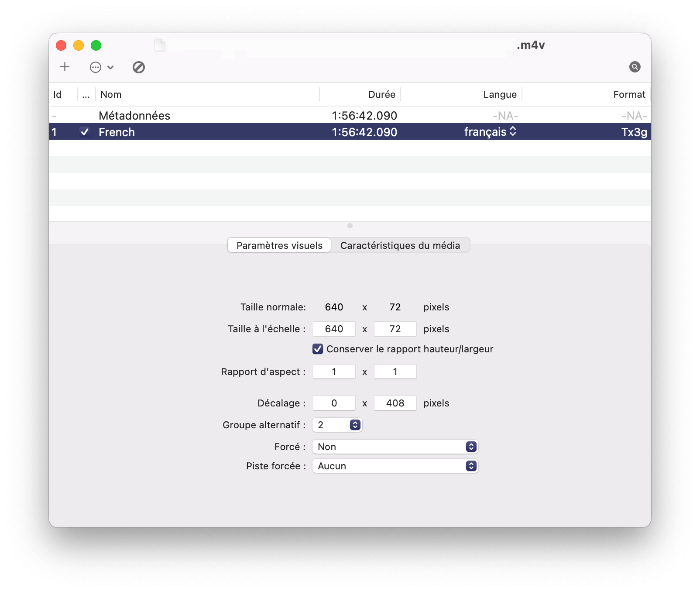Click the plus icon to add a track
The height and width of the screenshot is (592, 700).
point(65,67)
